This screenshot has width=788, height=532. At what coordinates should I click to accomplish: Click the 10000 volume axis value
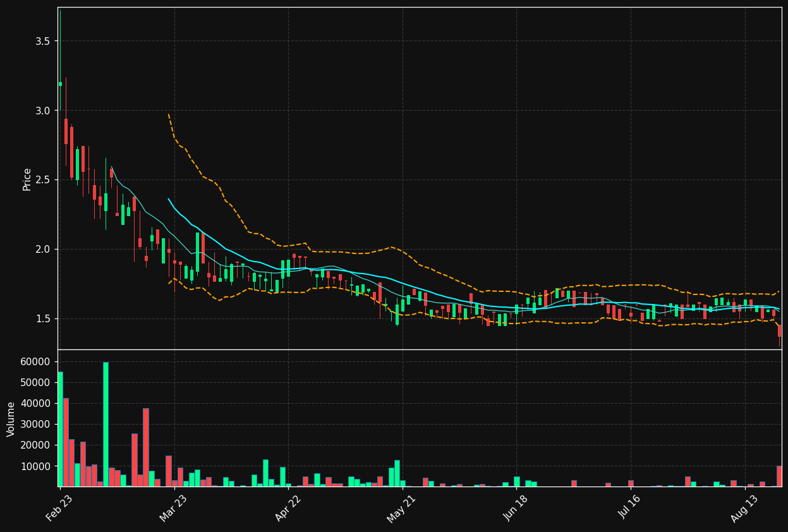[x=36, y=466]
